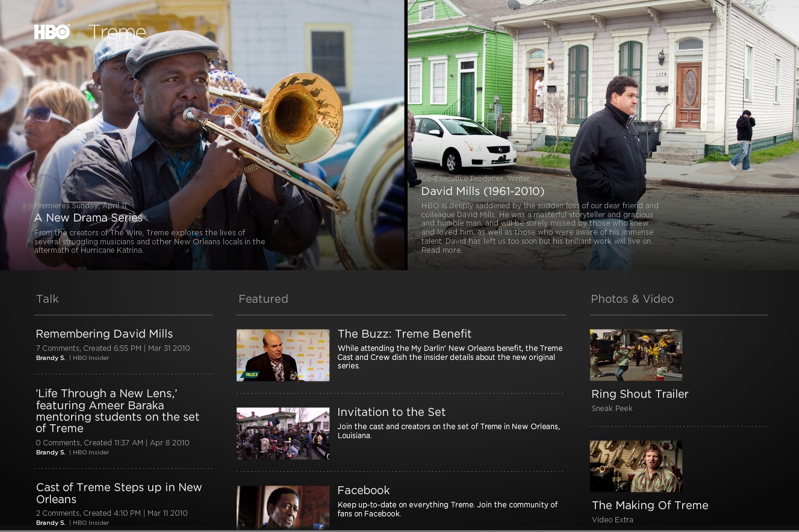Click '0 Comments, Created 11:37 AM' text

(x=113, y=443)
